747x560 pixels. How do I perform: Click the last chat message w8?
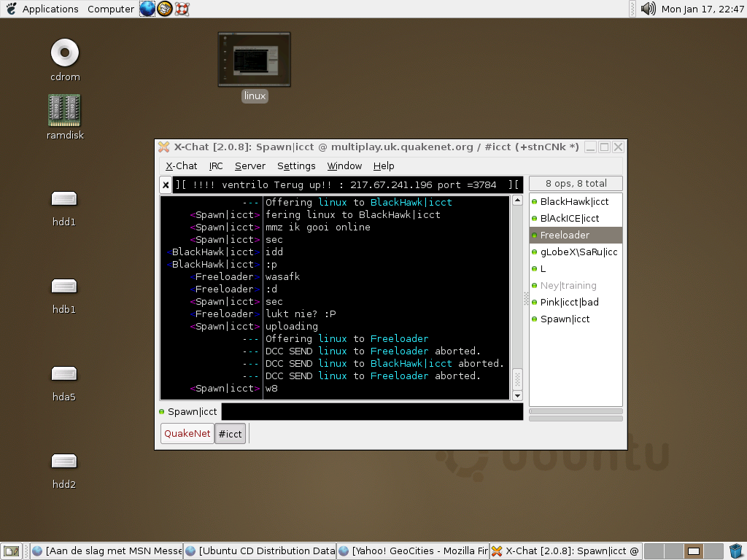pos(271,389)
